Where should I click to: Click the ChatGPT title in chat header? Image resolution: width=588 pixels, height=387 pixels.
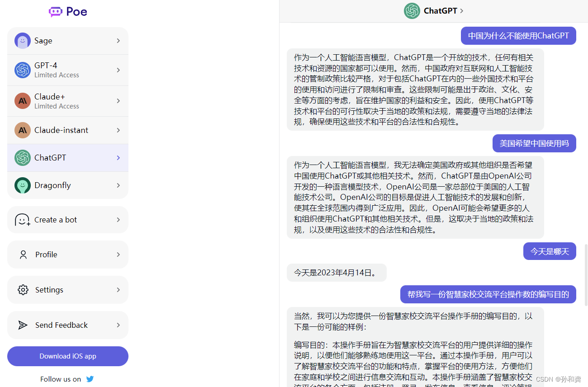[x=440, y=11]
